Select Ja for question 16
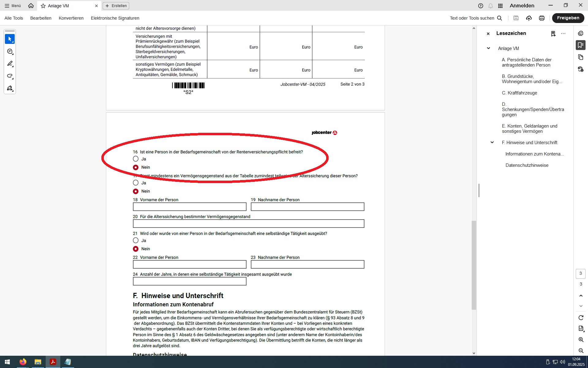588x368 pixels. 136,159
